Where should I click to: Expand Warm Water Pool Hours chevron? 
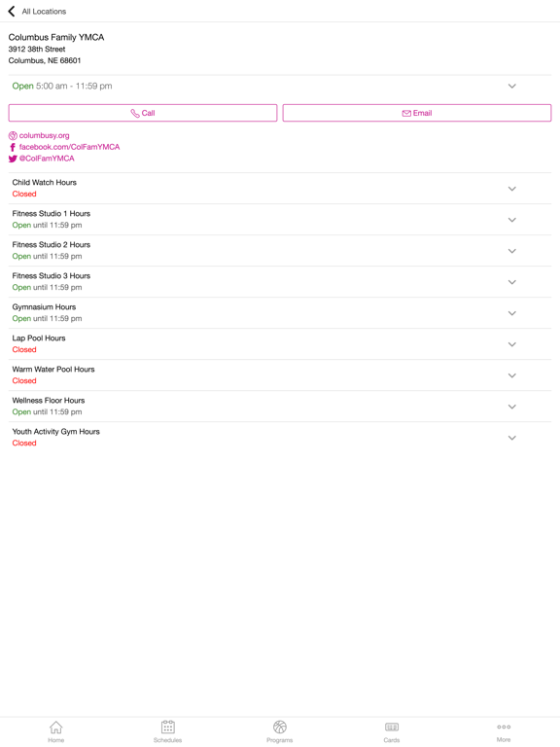(x=512, y=375)
